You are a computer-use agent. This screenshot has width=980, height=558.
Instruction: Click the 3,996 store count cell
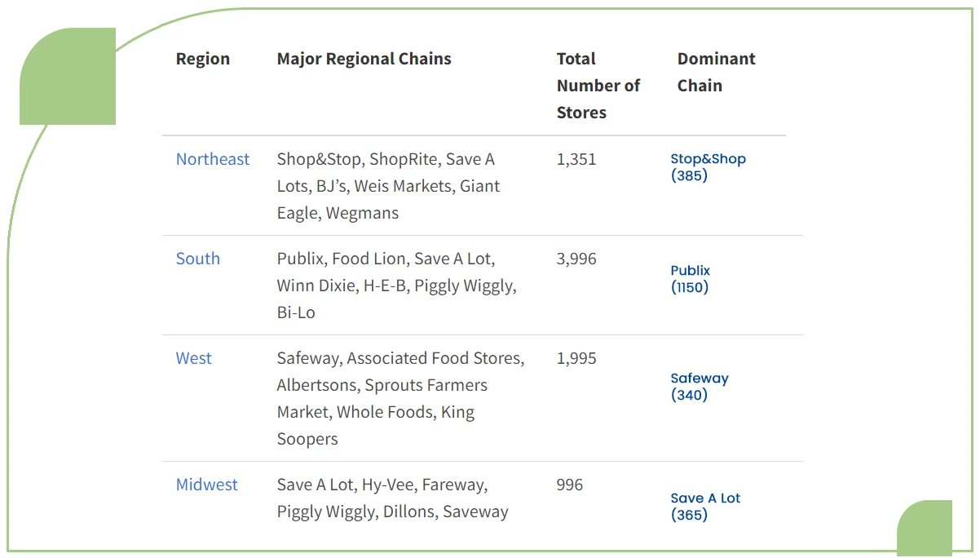[x=576, y=259]
